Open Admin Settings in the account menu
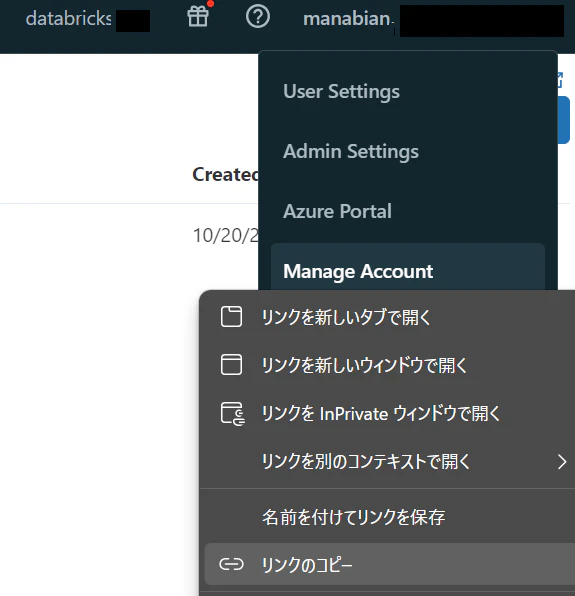The width and height of the screenshot is (575, 596). [351, 151]
